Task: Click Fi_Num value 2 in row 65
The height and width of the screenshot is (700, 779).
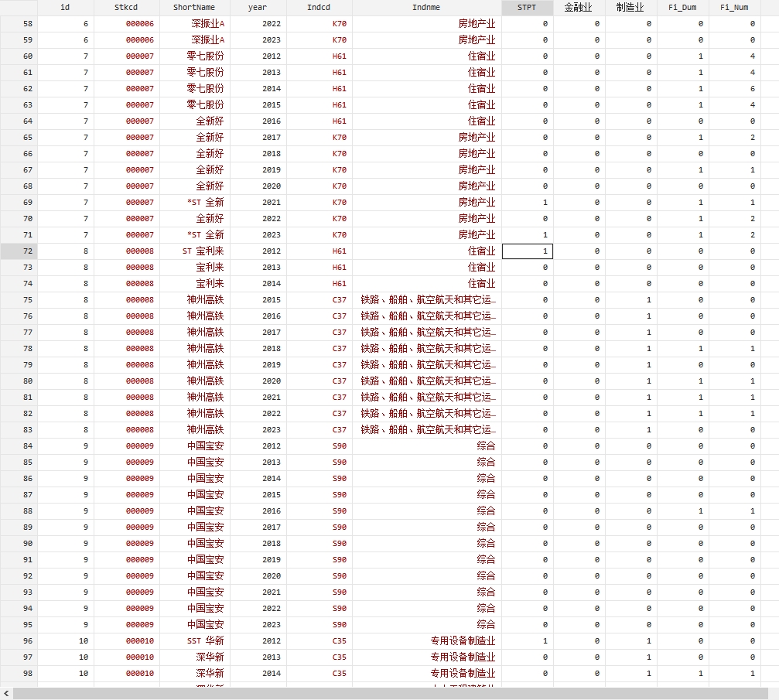Action: click(753, 138)
